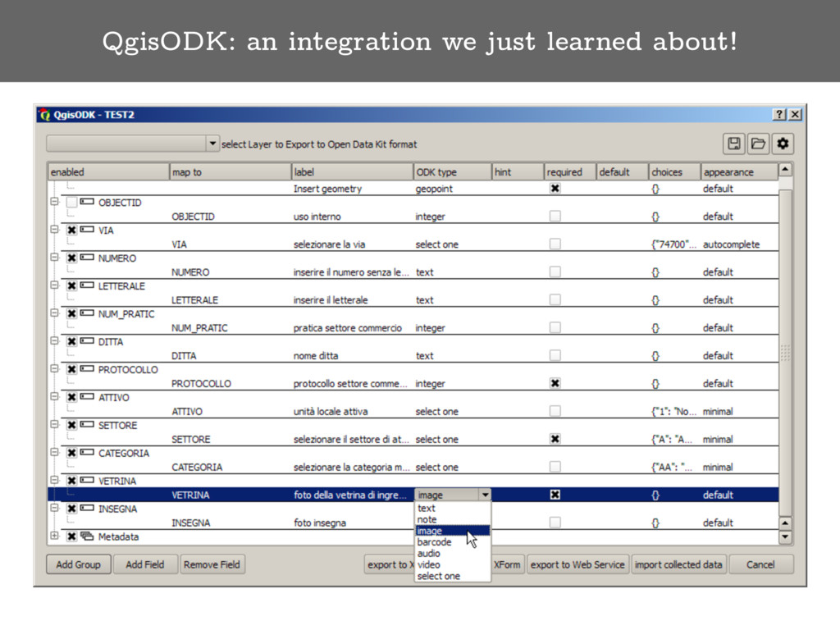Choose audio in the ODK type list
This screenshot has width=840, height=630.
[x=453, y=554]
